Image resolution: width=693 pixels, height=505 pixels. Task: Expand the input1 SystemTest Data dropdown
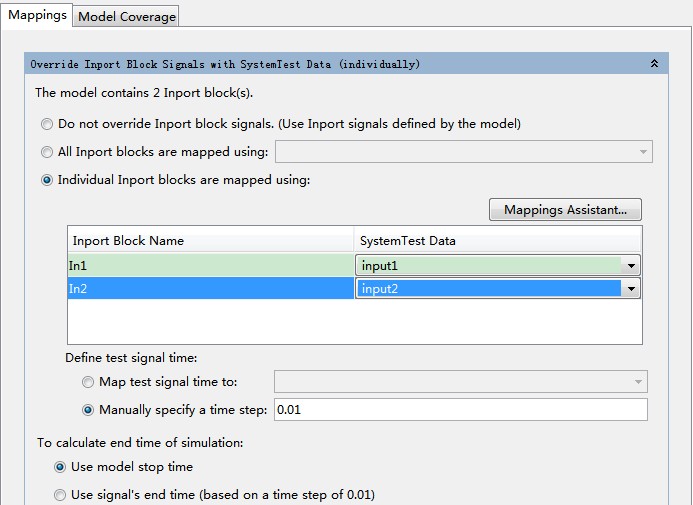pos(630,266)
